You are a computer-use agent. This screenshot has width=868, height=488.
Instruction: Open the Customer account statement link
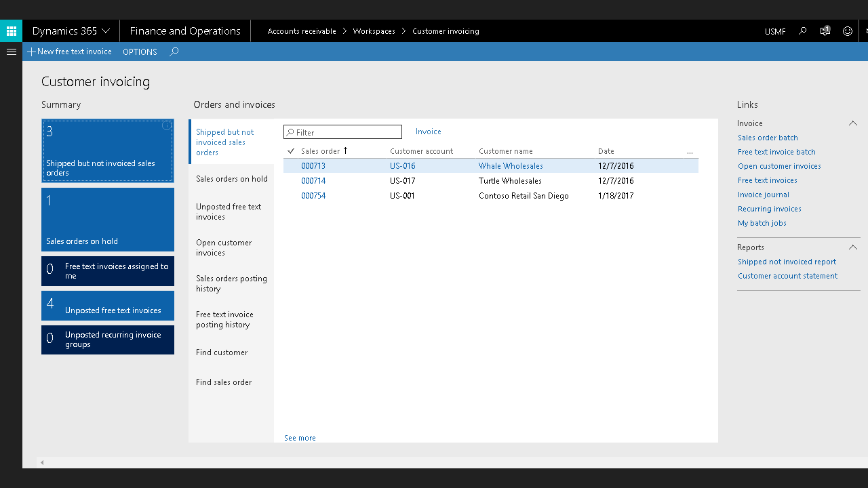tap(787, 276)
